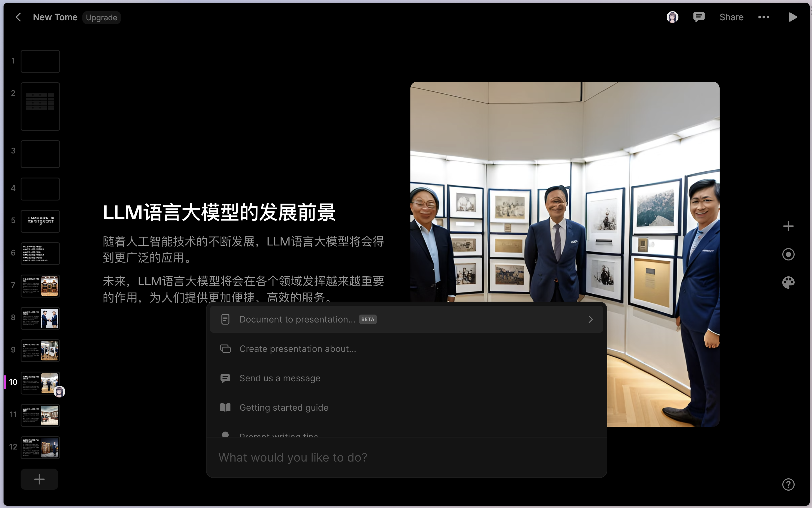This screenshot has height=508, width=812.
Task: Click the Upgrade button
Action: click(101, 17)
